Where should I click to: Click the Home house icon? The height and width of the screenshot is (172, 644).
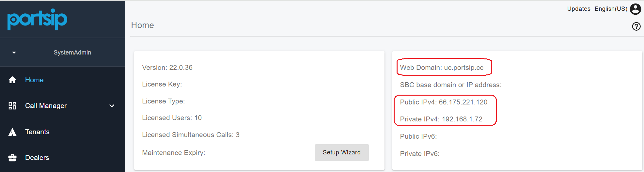(x=12, y=80)
